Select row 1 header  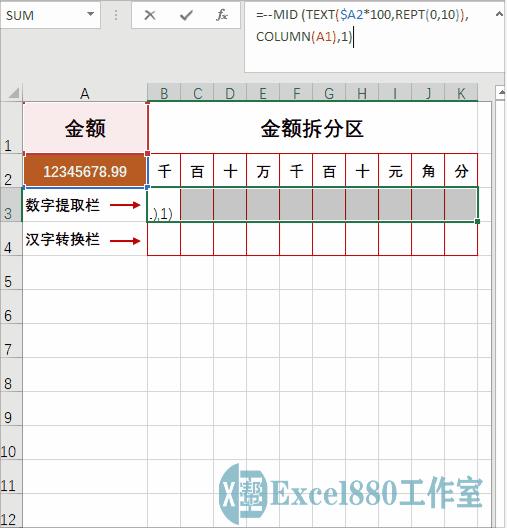coord(11,128)
